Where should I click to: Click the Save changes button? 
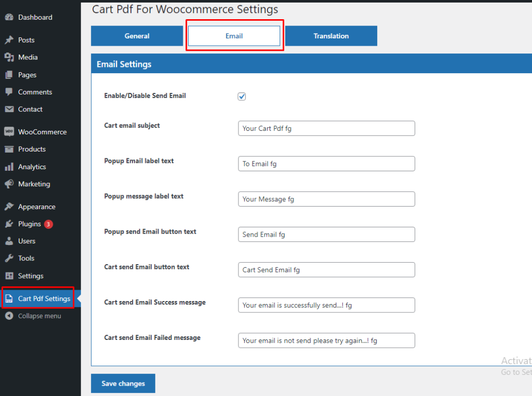tap(123, 384)
